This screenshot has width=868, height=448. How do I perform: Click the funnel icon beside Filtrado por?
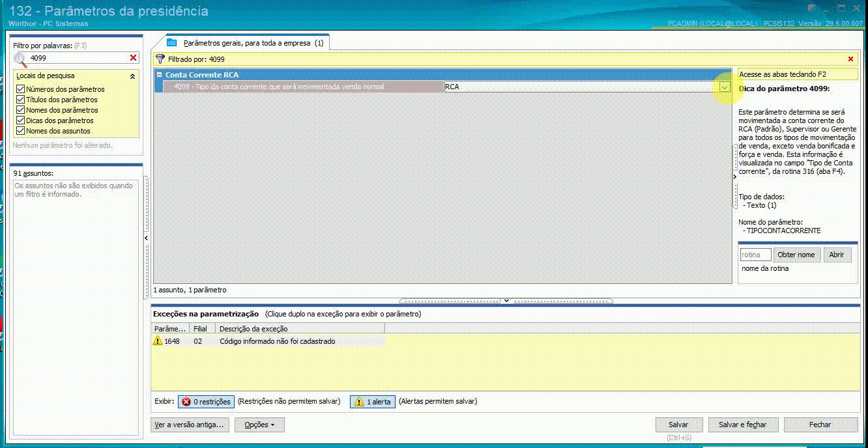(160, 59)
